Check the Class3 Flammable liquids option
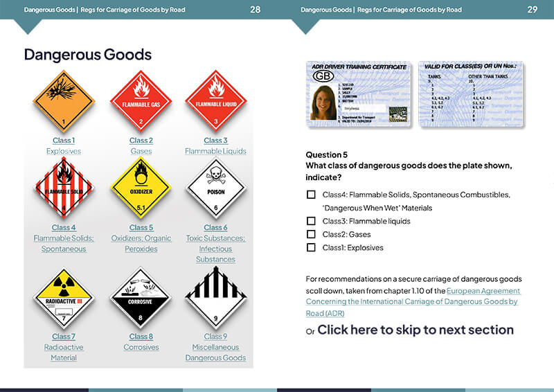Image resolution: width=554 pixels, height=392 pixels. [x=311, y=221]
